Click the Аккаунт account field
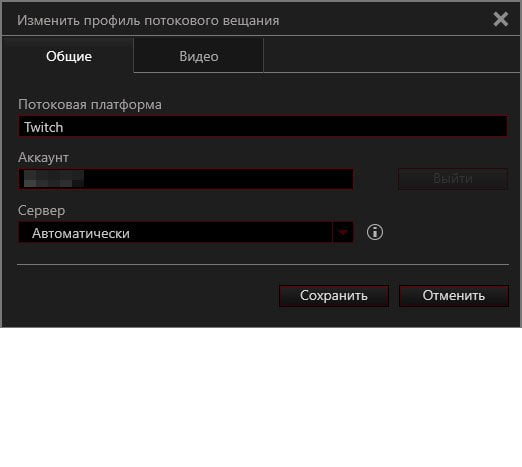Screen dimensions: 522x467 186,179
